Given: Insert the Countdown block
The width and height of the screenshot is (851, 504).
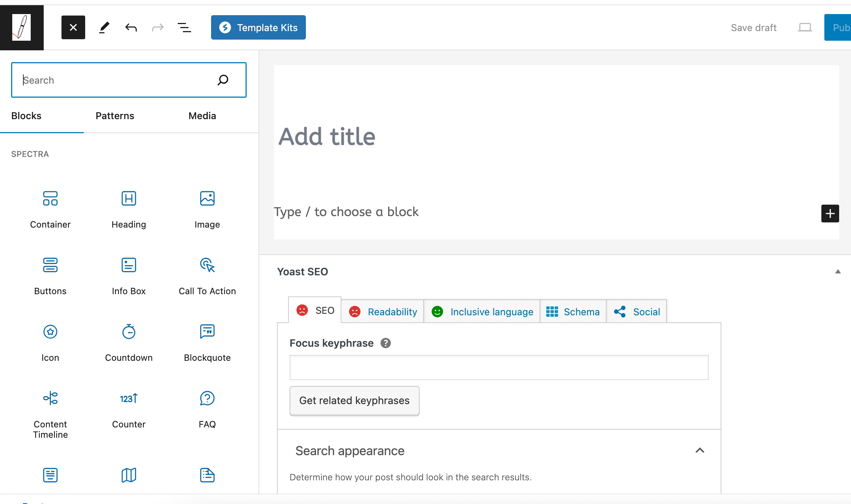Looking at the screenshot, I should coord(129,342).
